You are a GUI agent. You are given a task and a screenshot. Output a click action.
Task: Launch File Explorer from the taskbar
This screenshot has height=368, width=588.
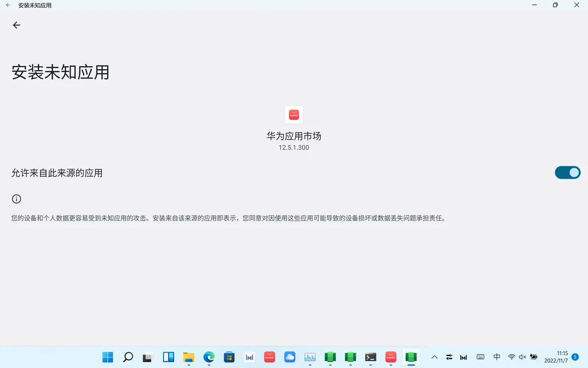pyautogui.click(x=189, y=357)
